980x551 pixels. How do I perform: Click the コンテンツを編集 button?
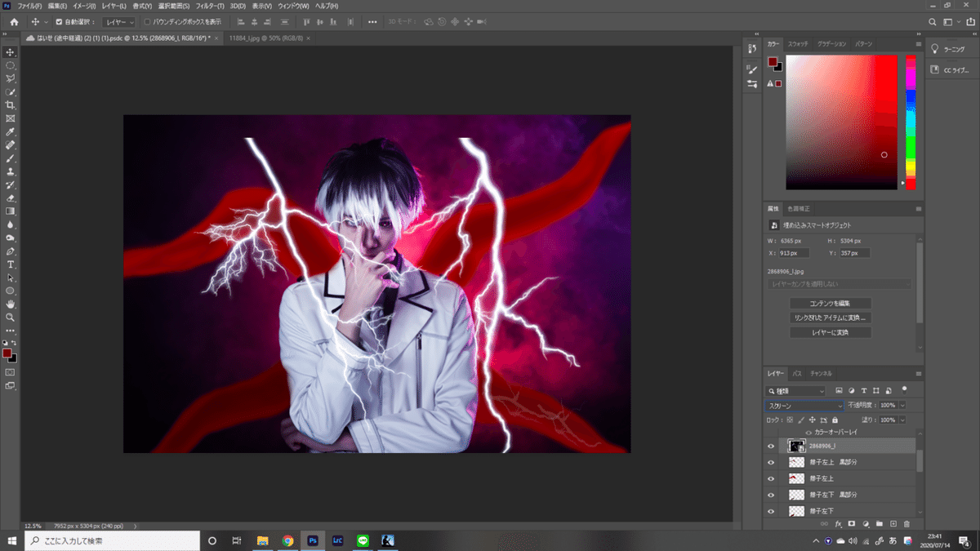[831, 303]
